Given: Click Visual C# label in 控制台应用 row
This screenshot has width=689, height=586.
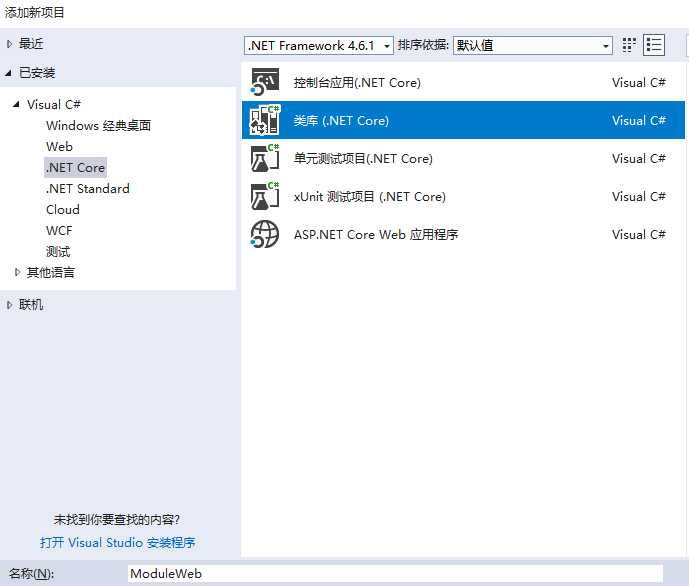Looking at the screenshot, I should (x=639, y=83).
